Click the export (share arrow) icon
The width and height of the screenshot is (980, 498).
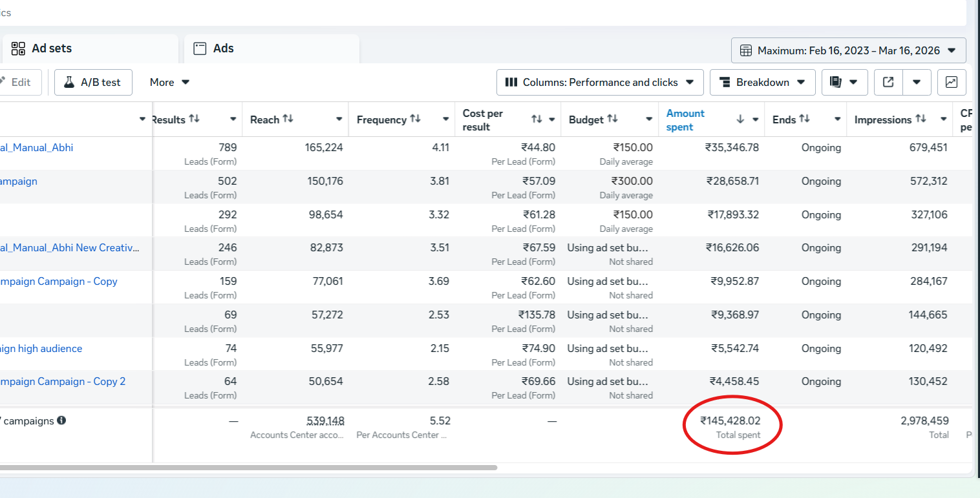888,82
